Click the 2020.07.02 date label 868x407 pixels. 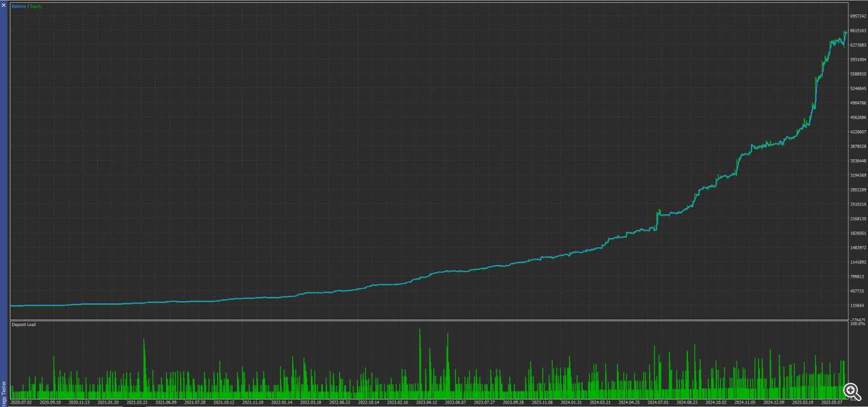(21, 402)
